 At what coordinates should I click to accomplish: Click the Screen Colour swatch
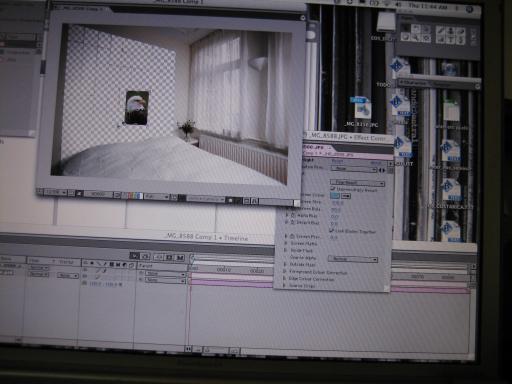335,196
